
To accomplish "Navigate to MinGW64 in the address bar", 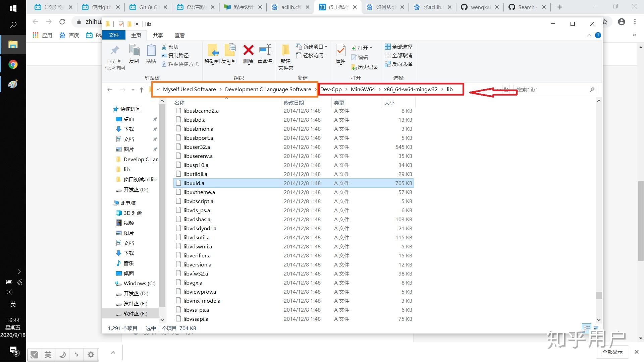I will tap(363, 89).
